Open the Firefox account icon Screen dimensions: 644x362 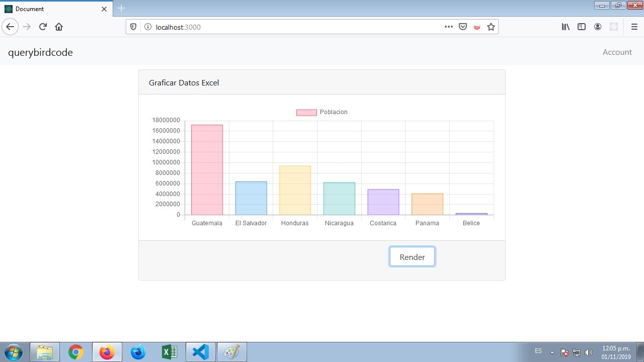[598, 27]
